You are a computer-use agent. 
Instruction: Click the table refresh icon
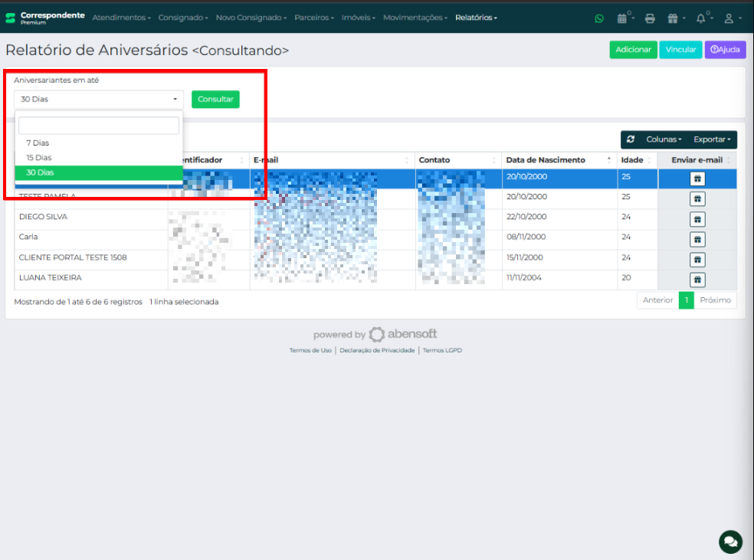(631, 139)
